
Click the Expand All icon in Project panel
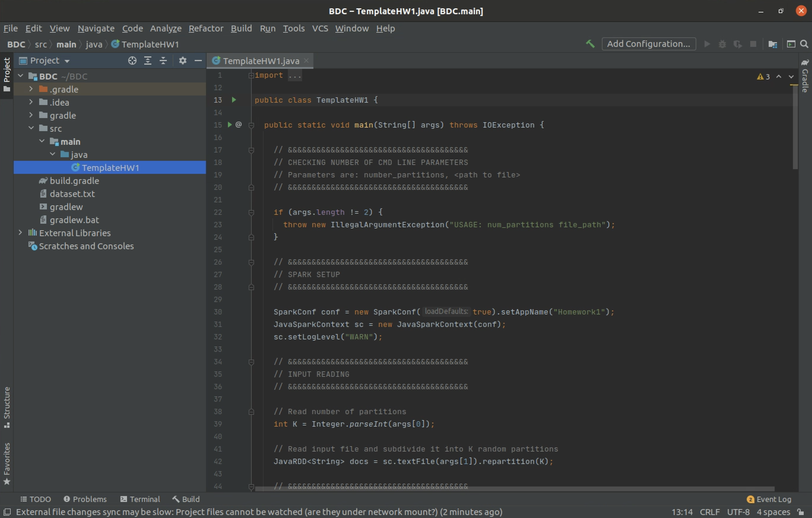click(148, 61)
